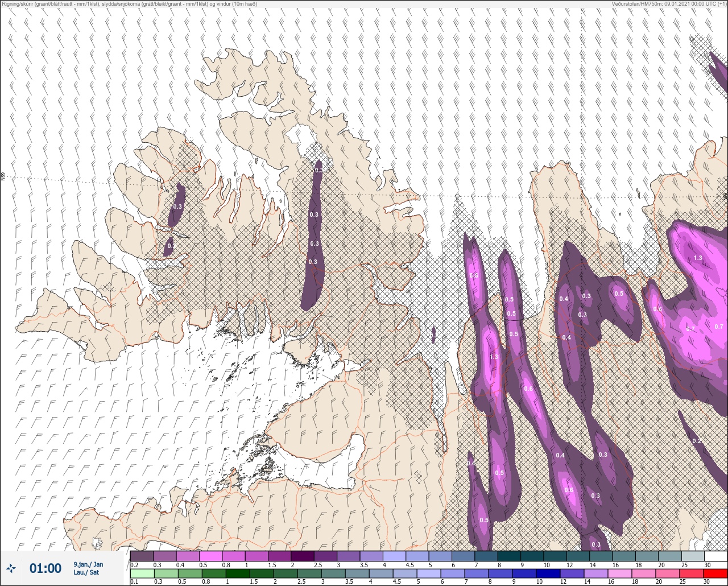728x586 pixels.
Task: Select white swatch labeled 30 in upper legend
Action: click(715, 555)
